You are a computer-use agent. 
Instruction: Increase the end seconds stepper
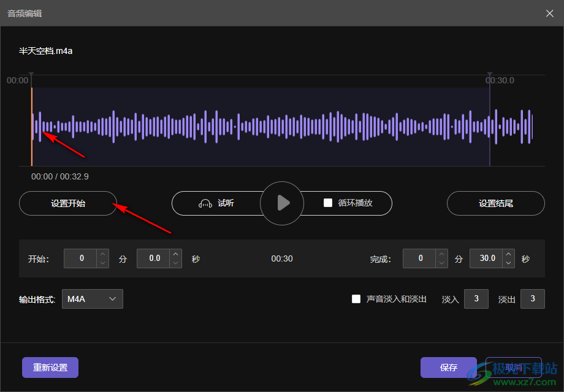coord(508,254)
